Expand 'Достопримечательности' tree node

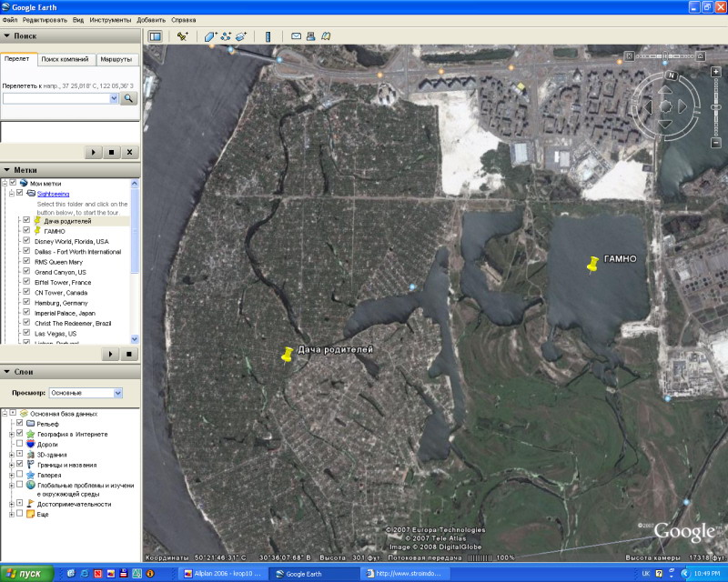12,504
